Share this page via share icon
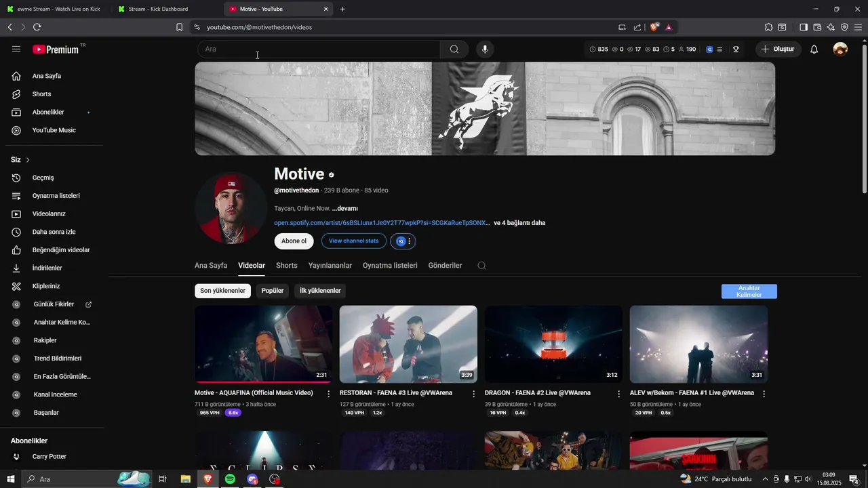 click(x=637, y=27)
